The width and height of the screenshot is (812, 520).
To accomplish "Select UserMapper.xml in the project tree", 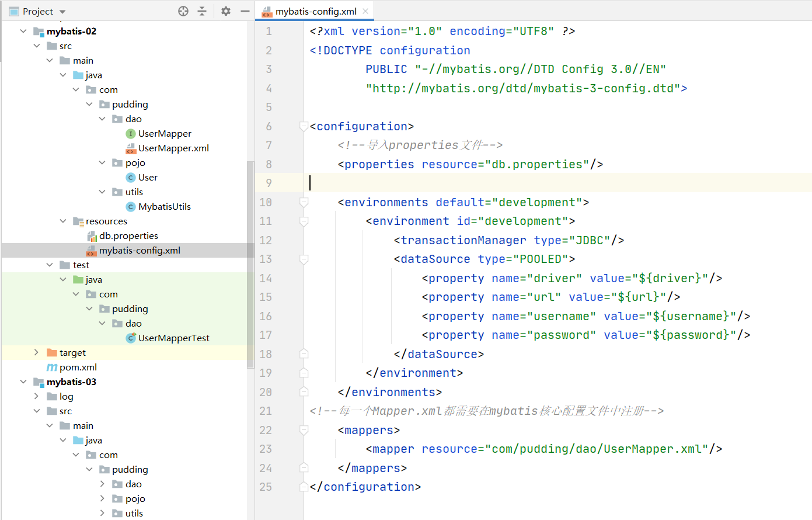I will point(173,148).
